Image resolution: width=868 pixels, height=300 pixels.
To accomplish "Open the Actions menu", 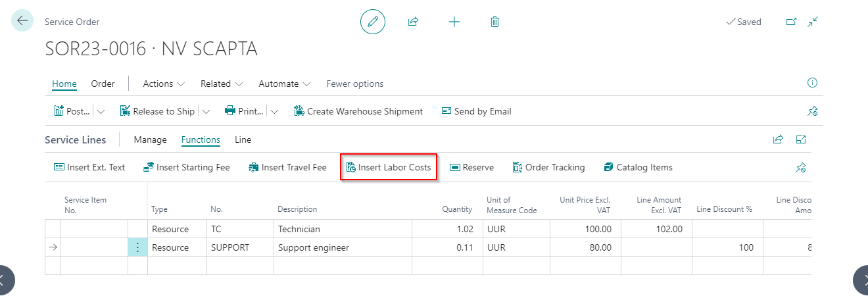I will click(164, 84).
